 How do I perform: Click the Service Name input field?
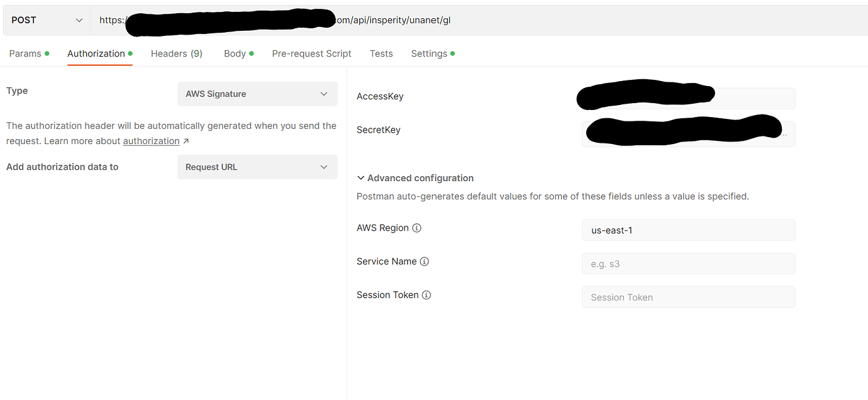(x=688, y=264)
